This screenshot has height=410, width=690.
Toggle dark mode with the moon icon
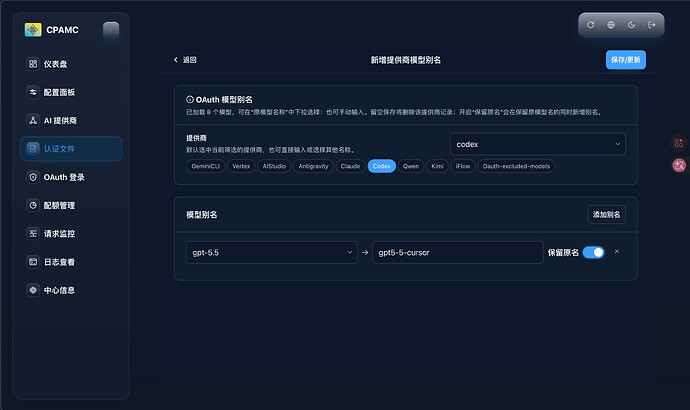click(631, 25)
